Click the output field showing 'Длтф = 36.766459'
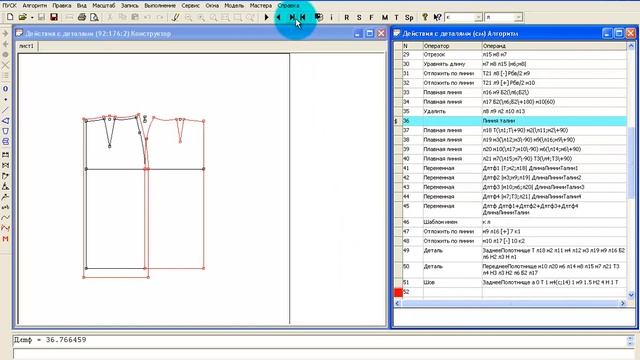The width and height of the screenshot is (640, 360). [320, 340]
